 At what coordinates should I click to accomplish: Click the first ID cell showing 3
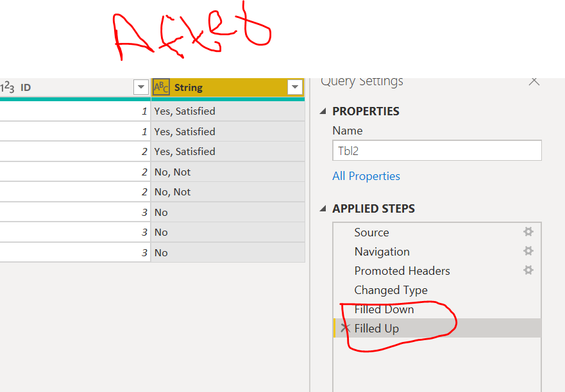[x=75, y=213]
